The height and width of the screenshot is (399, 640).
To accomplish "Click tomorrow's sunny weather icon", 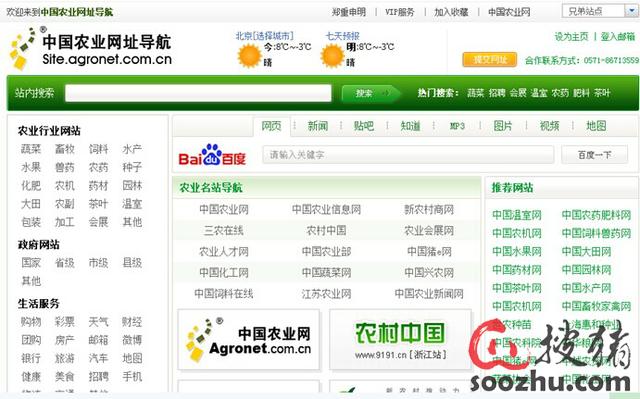I will 333,56.
